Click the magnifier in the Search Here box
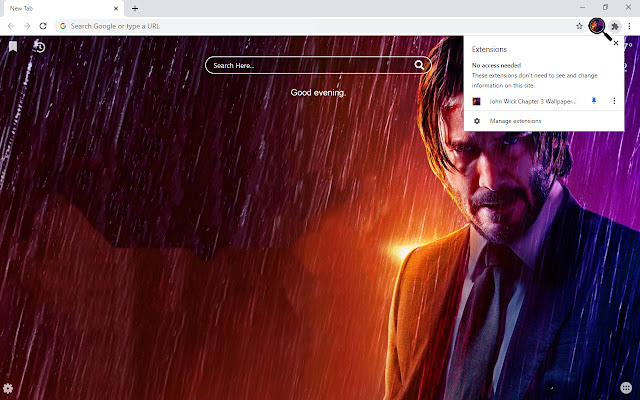The image size is (640, 400). [x=419, y=65]
